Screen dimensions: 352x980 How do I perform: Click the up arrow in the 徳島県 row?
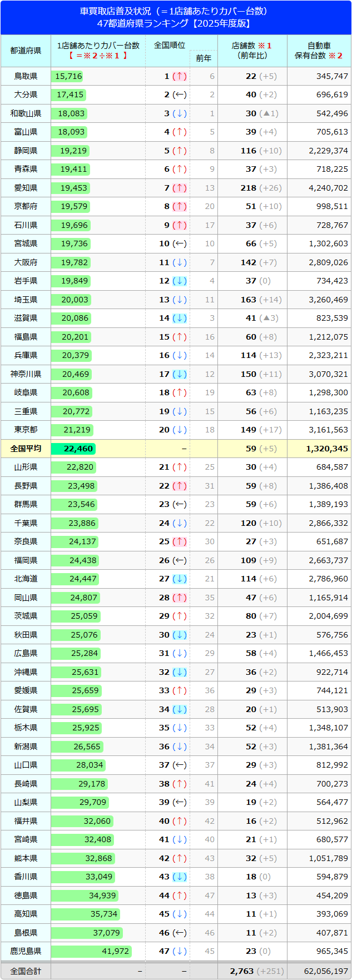180,896
